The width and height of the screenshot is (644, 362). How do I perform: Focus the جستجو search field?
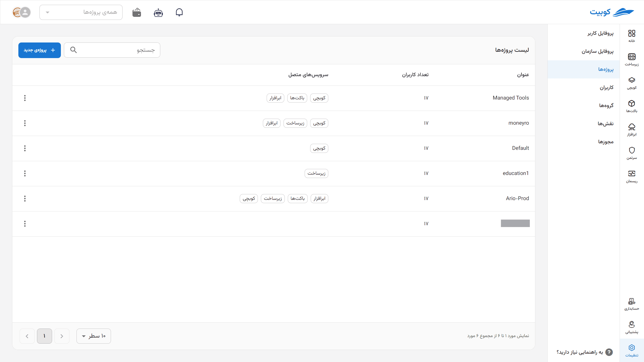(x=112, y=50)
